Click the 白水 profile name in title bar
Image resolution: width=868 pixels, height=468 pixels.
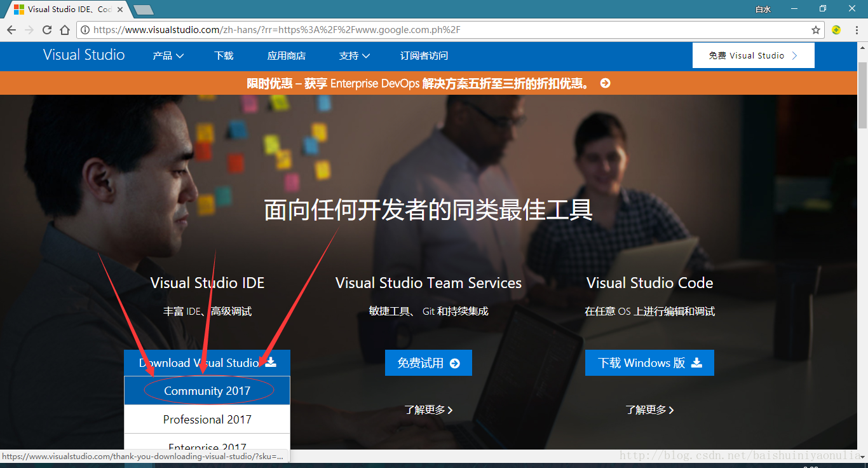coord(763,9)
